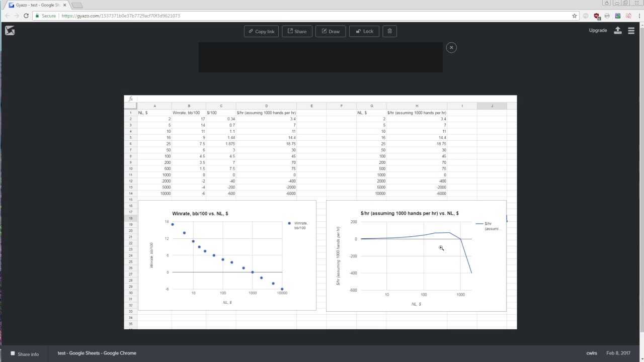Click the fx formula bar label
The height and width of the screenshot is (362, 644).
131,99
